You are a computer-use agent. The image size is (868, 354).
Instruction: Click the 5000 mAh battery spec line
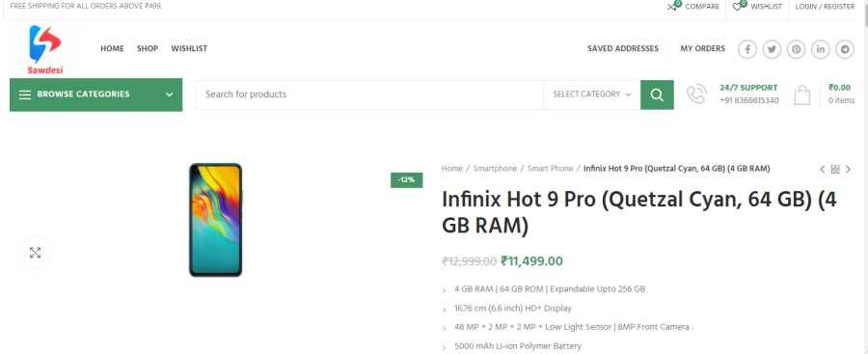(x=518, y=346)
